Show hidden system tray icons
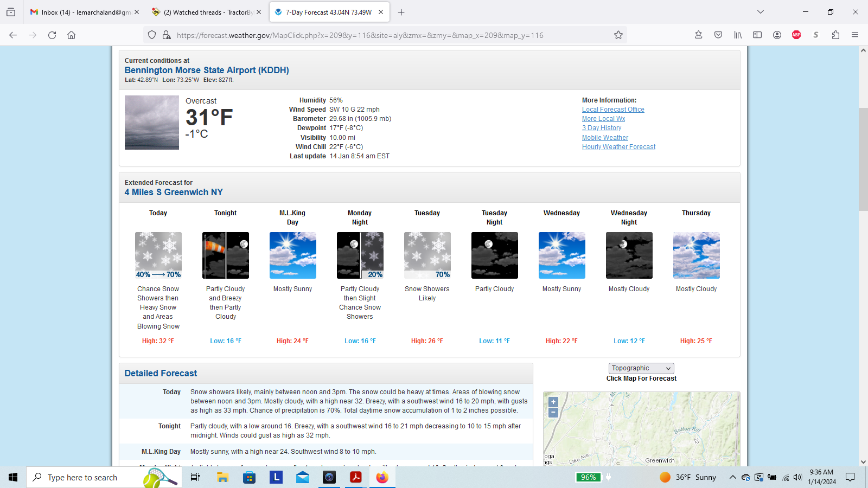The height and width of the screenshot is (488, 868). click(x=732, y=477)
